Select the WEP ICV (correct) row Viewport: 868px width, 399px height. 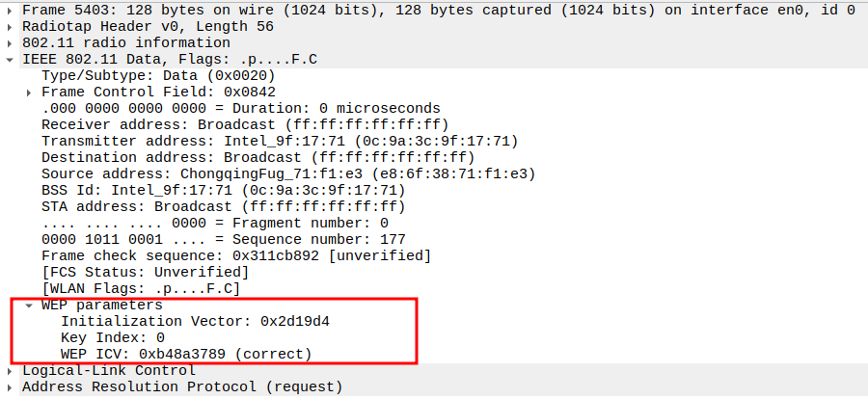[x=186, y=354]
